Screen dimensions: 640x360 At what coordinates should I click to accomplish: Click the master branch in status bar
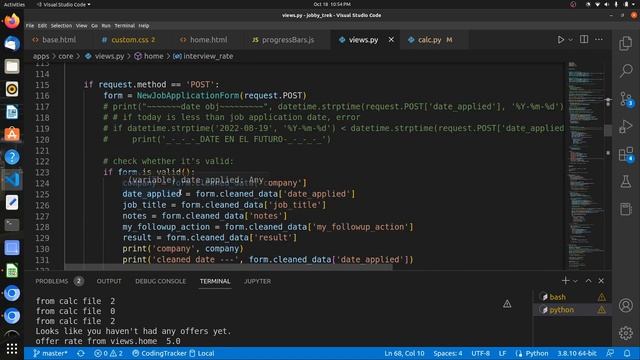[x=50, y=353]
